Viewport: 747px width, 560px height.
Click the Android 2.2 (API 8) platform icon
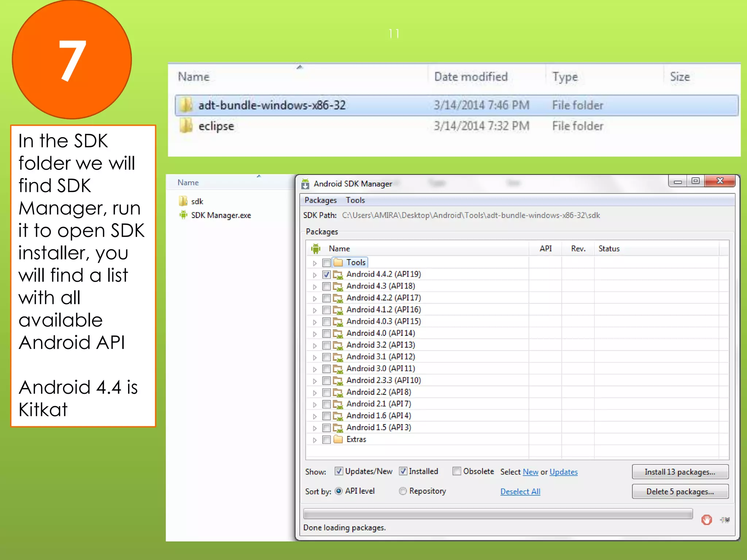tap(338, 392)
